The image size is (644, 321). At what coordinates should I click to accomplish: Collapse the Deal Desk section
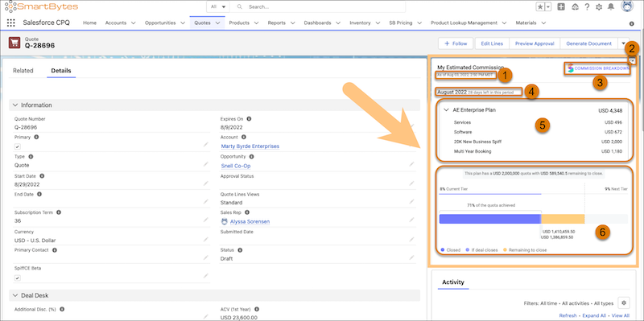15,295
